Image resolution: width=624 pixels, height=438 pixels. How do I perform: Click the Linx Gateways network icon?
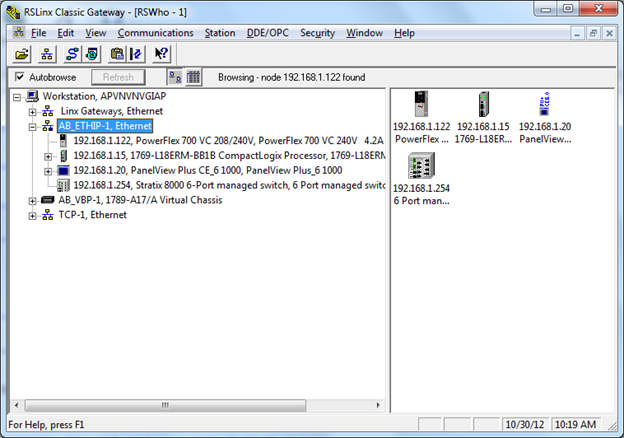click(x=48, y=111)
